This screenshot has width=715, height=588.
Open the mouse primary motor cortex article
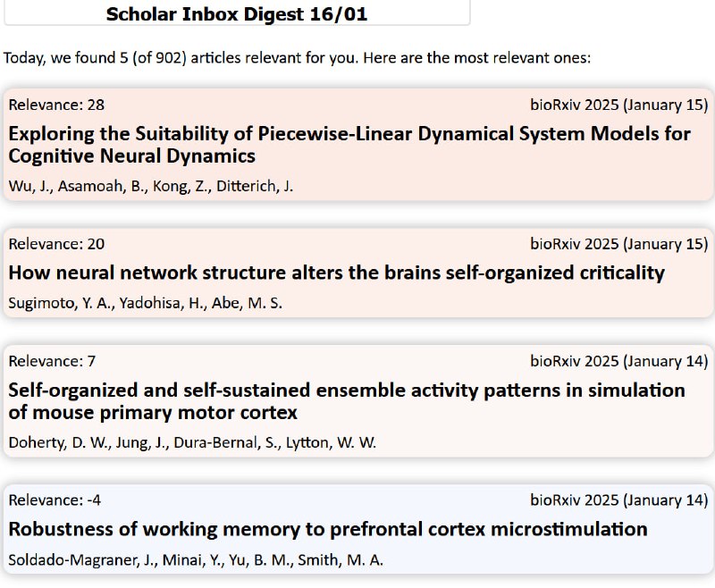click(347, 401)
